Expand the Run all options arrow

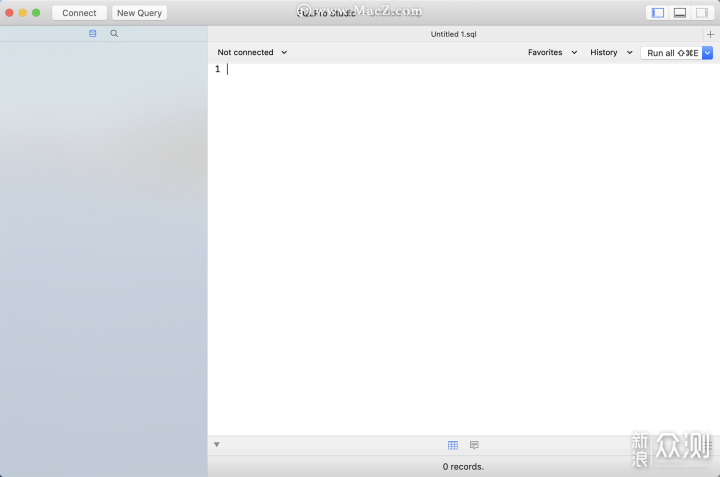pos(708,53)
